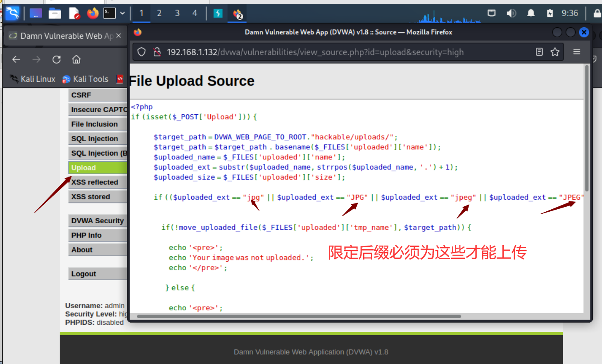Go back in the main Firefox window
This screenshot has width=602, height=364.
point(16,59)
